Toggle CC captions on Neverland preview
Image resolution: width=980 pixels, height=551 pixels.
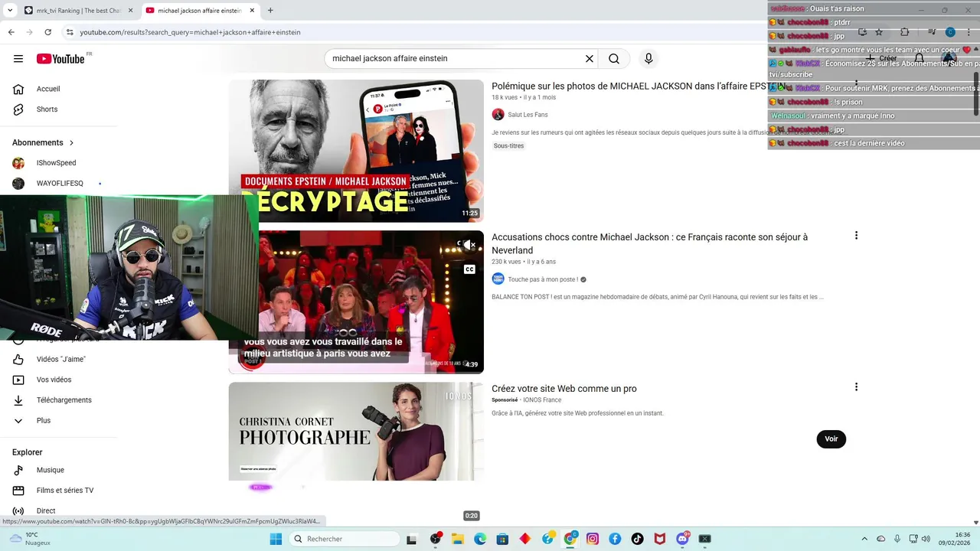[469, 269]
